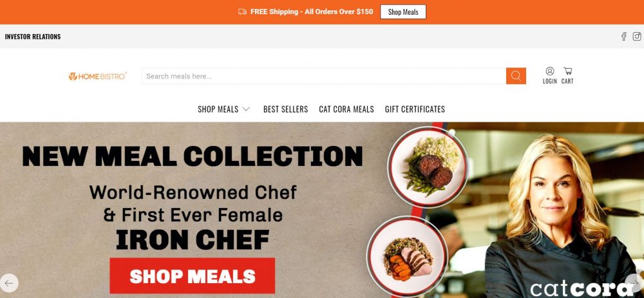
Task: Click the white Shop Meals banner button
Action: [403, 12]
